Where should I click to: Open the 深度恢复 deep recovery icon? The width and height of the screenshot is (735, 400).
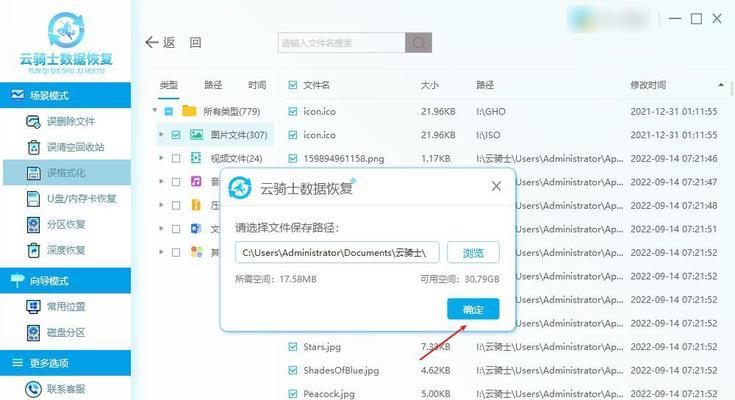[x=33, y=250]
